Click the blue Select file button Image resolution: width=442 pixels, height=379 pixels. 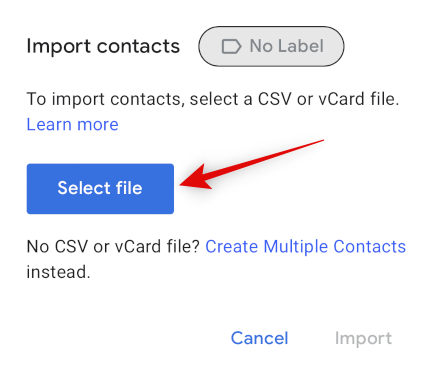(x=100, y=189)
